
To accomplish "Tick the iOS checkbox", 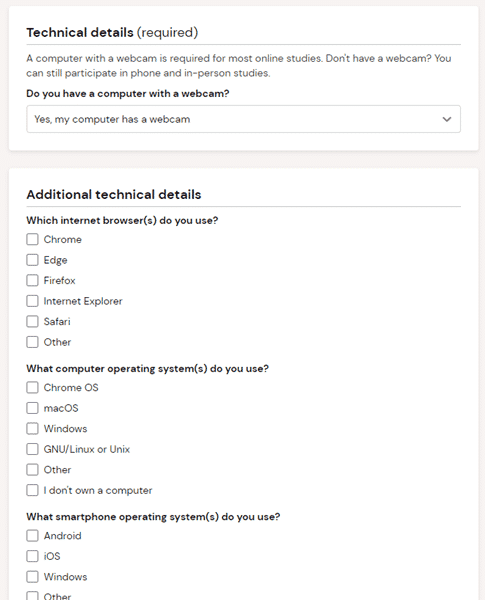I will [33, 556].
